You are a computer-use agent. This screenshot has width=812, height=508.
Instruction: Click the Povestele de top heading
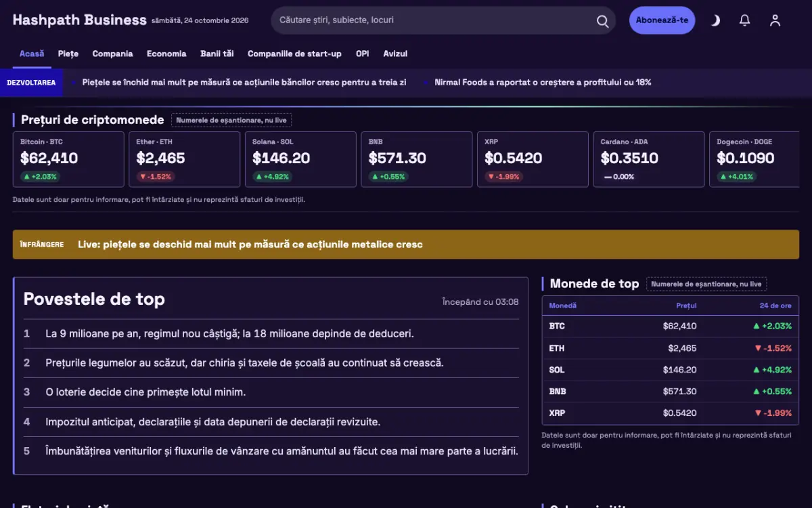coord(94,299)
